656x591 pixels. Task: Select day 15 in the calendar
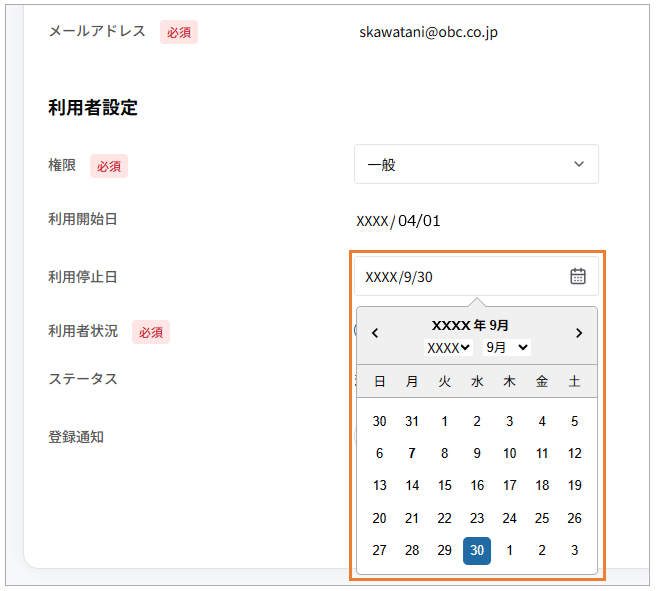coord(444,486)
